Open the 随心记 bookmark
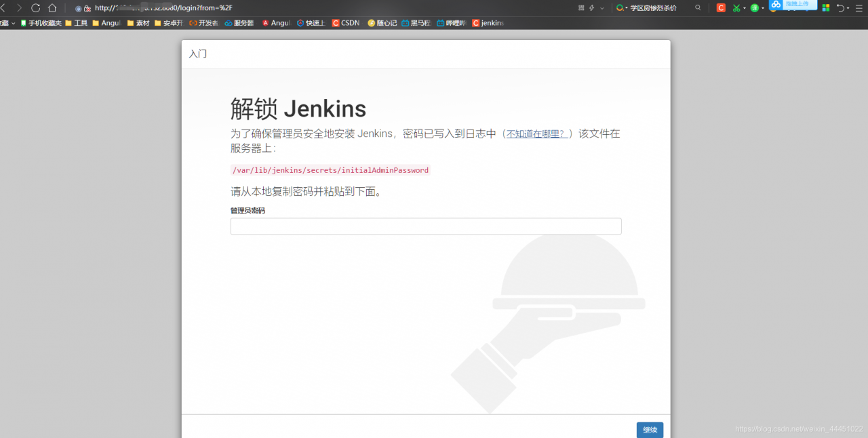 tap(382, 23)
